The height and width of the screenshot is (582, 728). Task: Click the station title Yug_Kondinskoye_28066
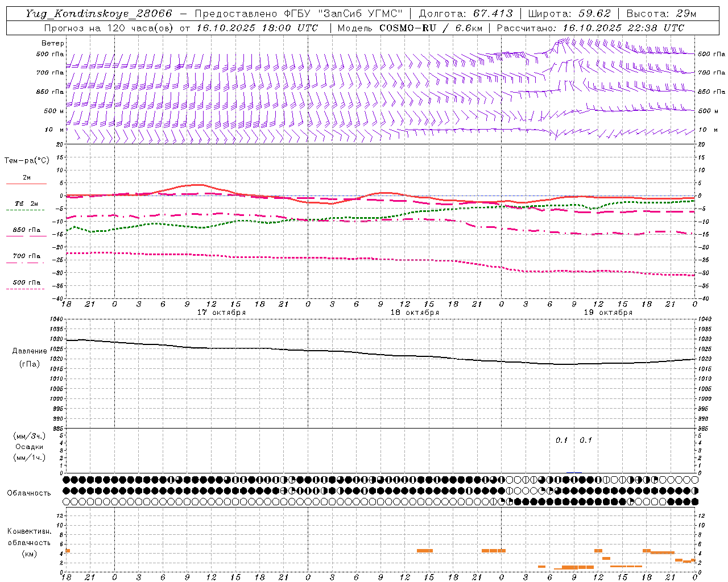[x=99, y=14]
